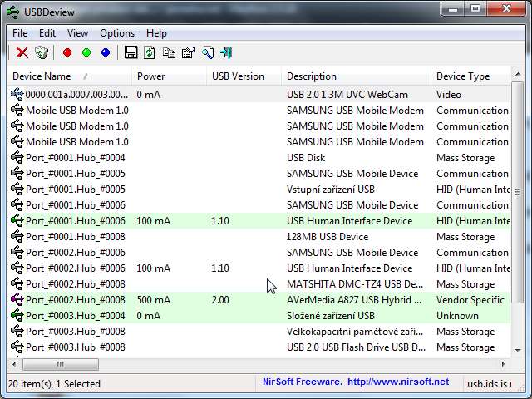
Task: Sort list by USB Version column
Action: tap(238, 76)
